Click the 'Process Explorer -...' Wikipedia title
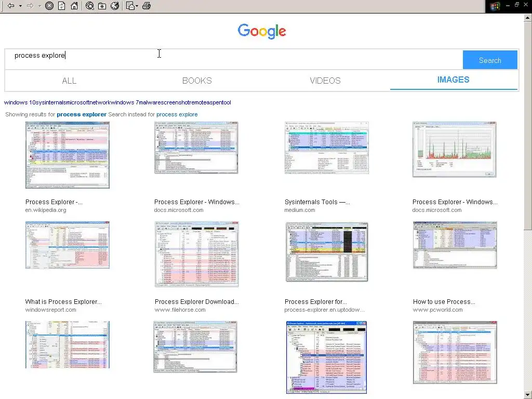This screenshot has width=532, height=399. coord(54,202)
